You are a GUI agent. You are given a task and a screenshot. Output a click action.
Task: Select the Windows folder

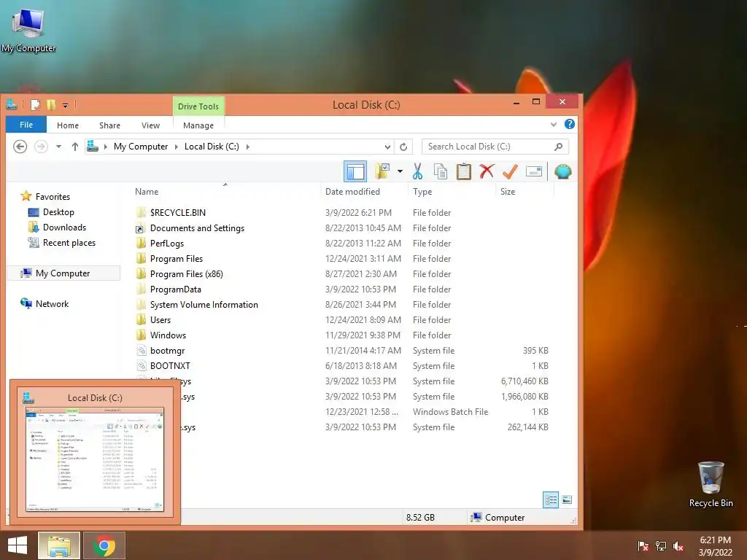[168, 335]
